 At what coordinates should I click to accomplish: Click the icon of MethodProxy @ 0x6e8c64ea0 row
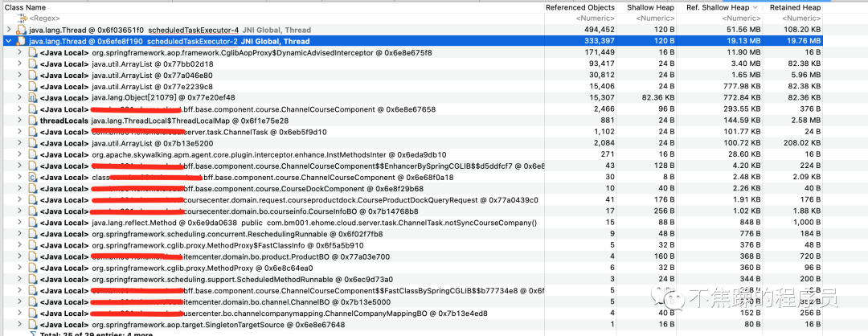pyautogui.click(x=33, y=268)
